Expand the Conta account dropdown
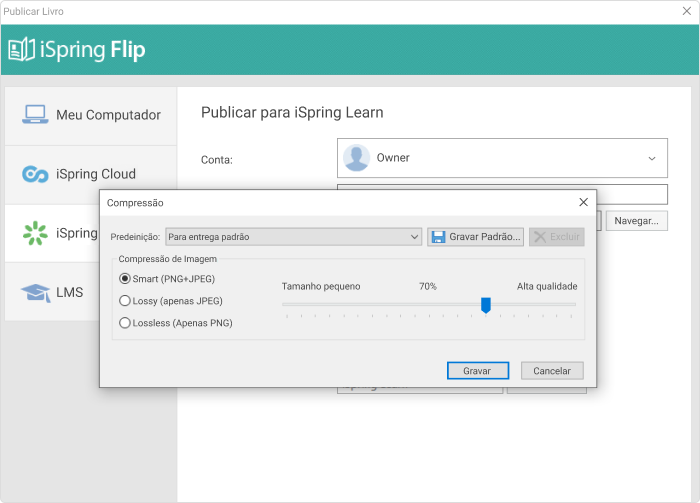This screenshot has width=700, height=503. (502, 158)
